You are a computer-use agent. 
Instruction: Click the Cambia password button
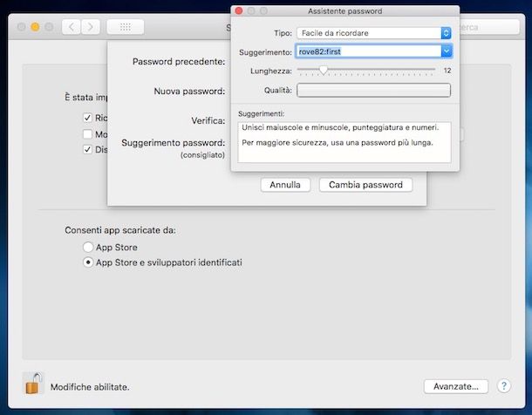pyautogui.click(x=365, y=185)
